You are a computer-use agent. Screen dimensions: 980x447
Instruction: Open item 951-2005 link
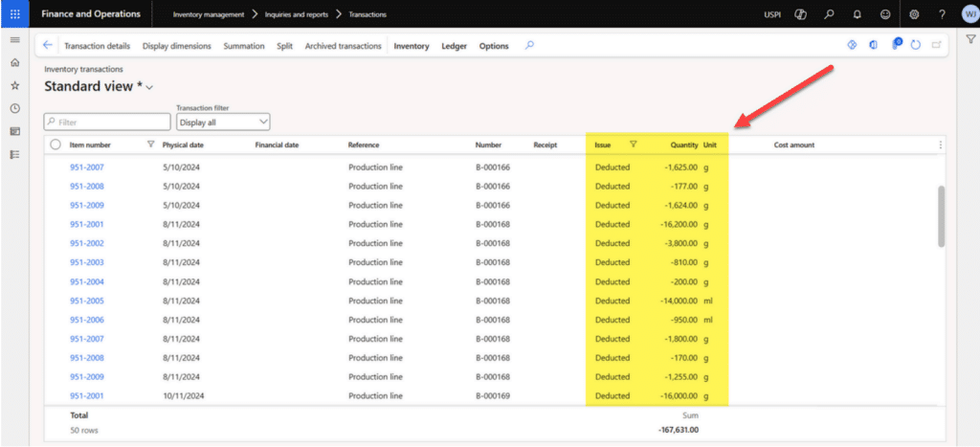[x=87, y=301]
